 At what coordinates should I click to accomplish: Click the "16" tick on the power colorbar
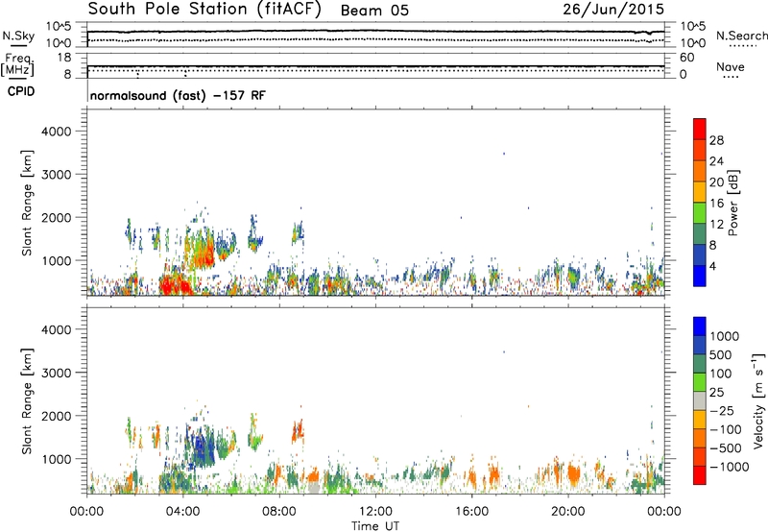click(x=716, y=204)
